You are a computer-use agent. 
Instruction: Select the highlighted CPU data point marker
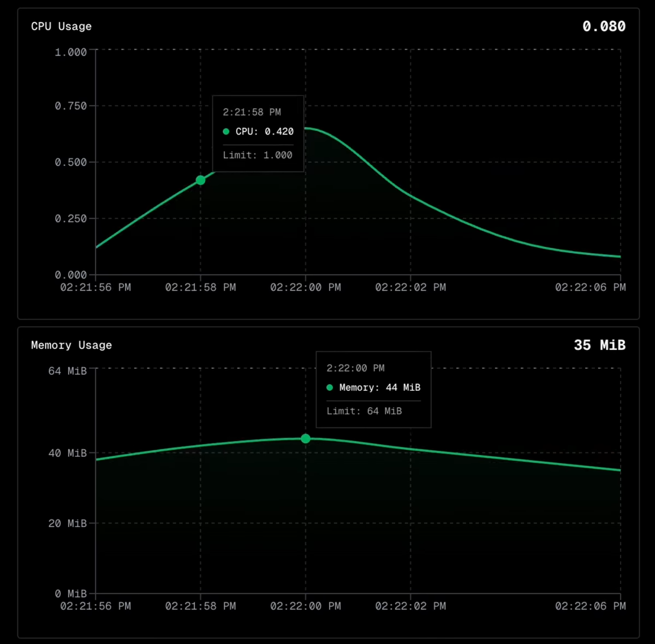[200, 180]
